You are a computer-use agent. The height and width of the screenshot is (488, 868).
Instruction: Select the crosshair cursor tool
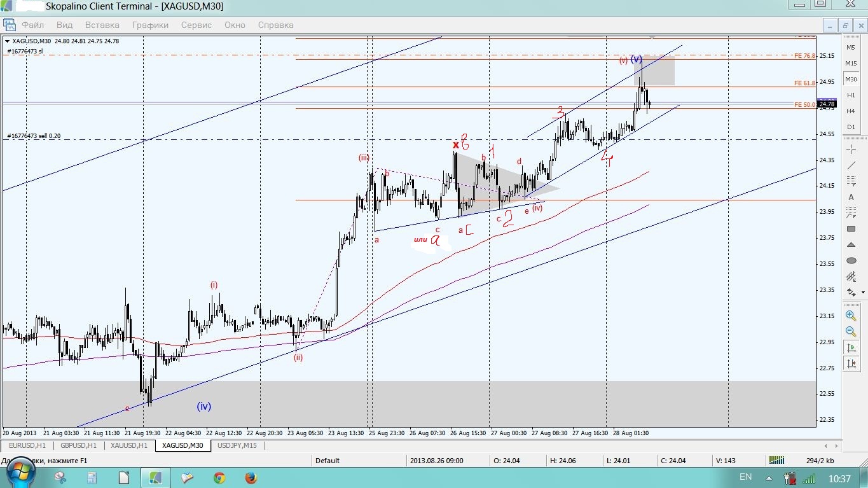pos(851,150)
